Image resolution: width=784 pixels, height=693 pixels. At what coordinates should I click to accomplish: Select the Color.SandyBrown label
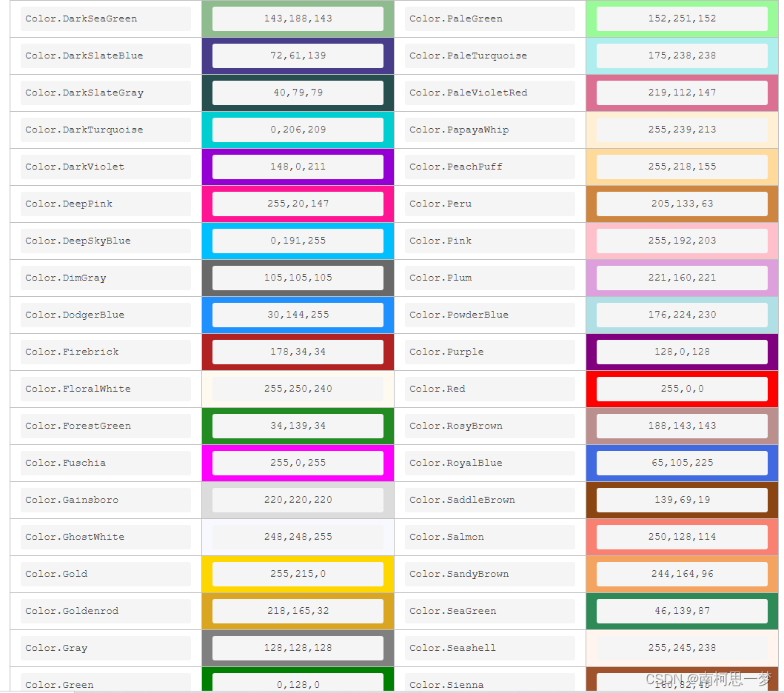[490, 574]
